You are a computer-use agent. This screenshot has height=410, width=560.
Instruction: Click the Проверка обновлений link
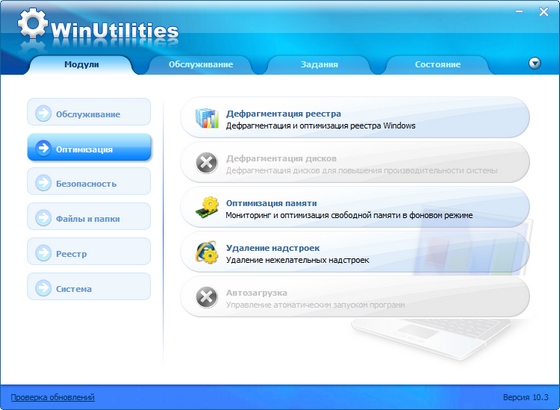[x=52, y=397]
